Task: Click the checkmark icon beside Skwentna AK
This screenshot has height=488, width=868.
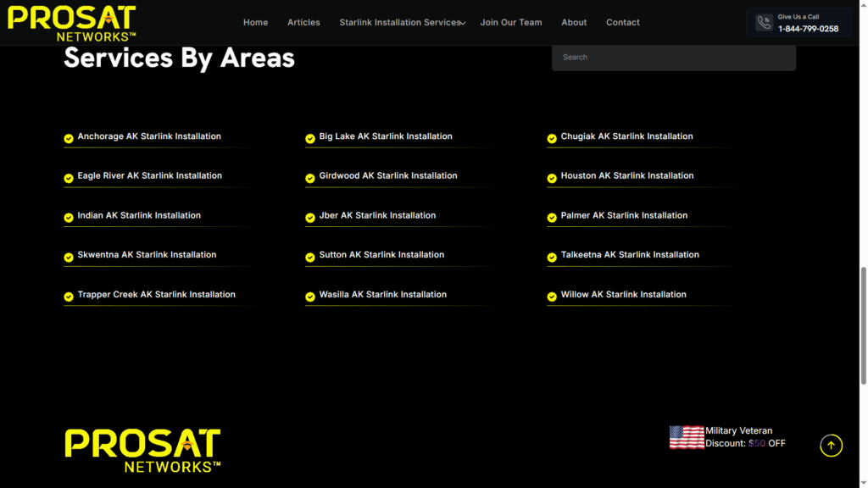Action: (x=69, y=258)
